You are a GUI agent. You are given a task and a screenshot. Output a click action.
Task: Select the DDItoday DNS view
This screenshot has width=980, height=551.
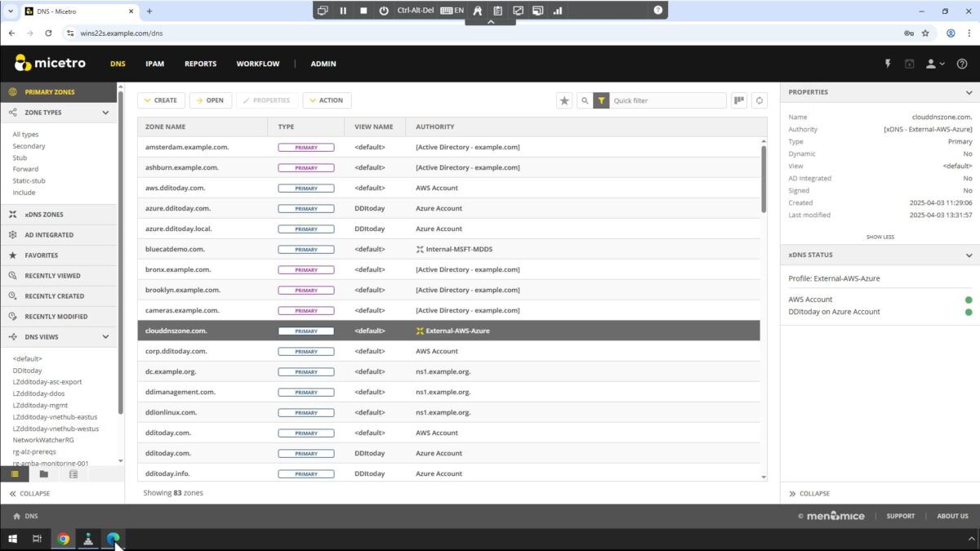click(x=28, y=370)
